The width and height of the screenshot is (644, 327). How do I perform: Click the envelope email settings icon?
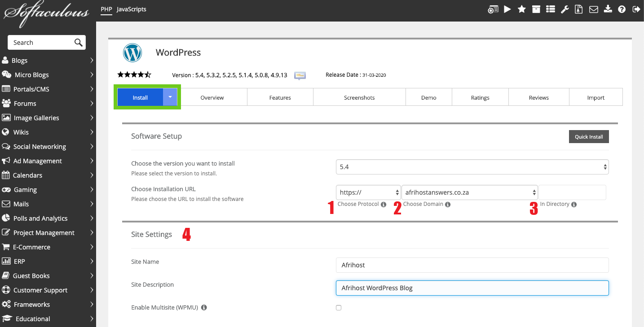tap(593, 9)
